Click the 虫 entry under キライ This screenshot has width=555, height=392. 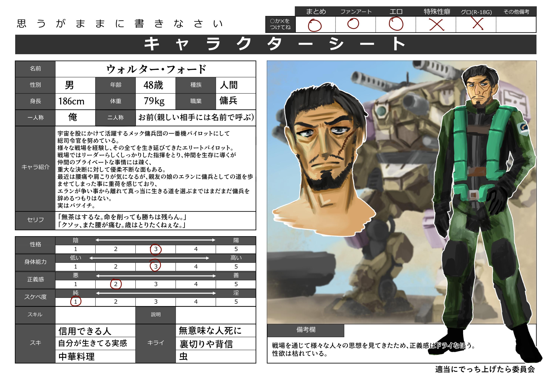[x=183, y=357]
